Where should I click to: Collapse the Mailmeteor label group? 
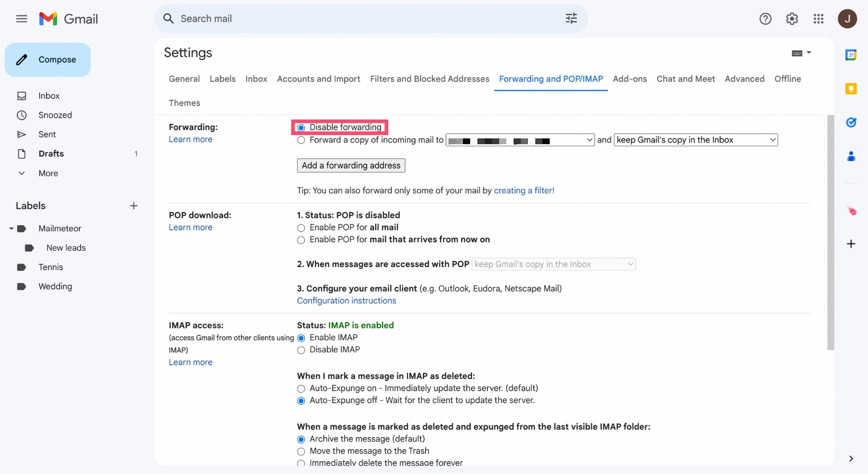pyautogui.click(x=11, y=229)
